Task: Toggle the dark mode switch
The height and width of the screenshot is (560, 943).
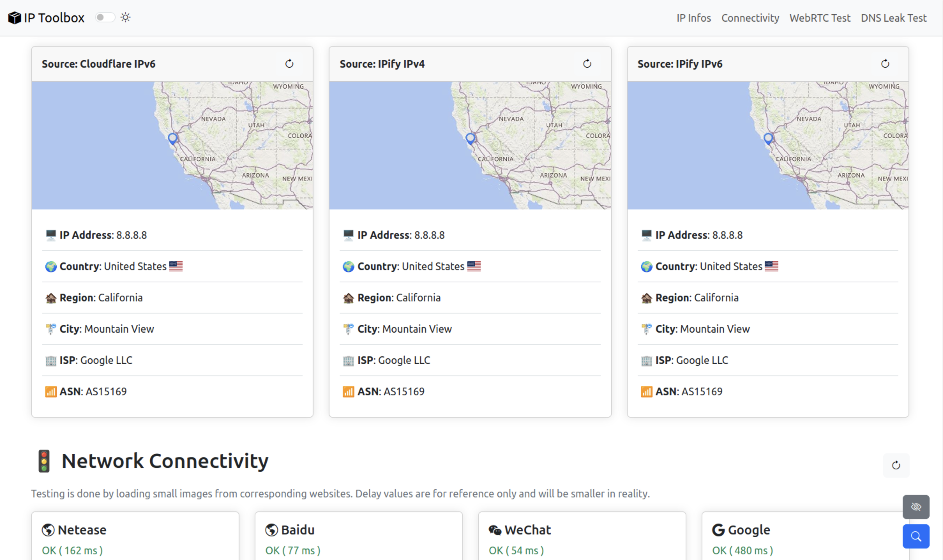Action: pyautogui.click(x=105, y=17)
